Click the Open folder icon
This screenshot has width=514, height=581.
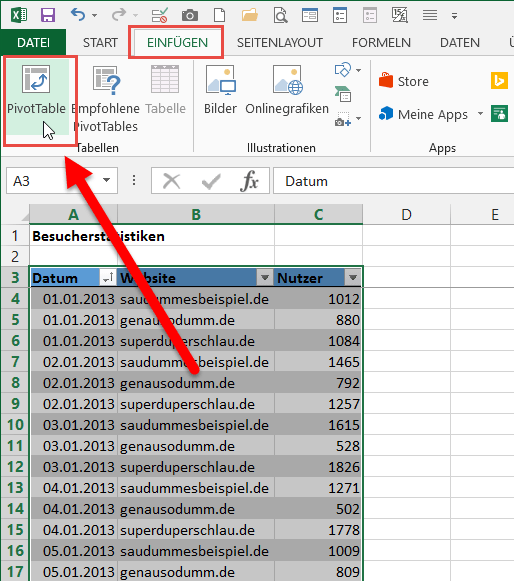click(250, 16)
